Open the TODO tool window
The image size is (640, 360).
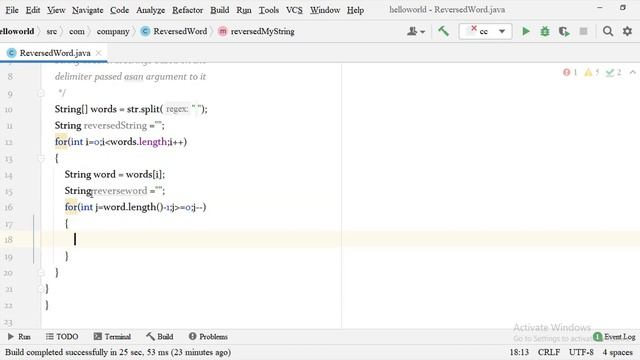(62, 337)
